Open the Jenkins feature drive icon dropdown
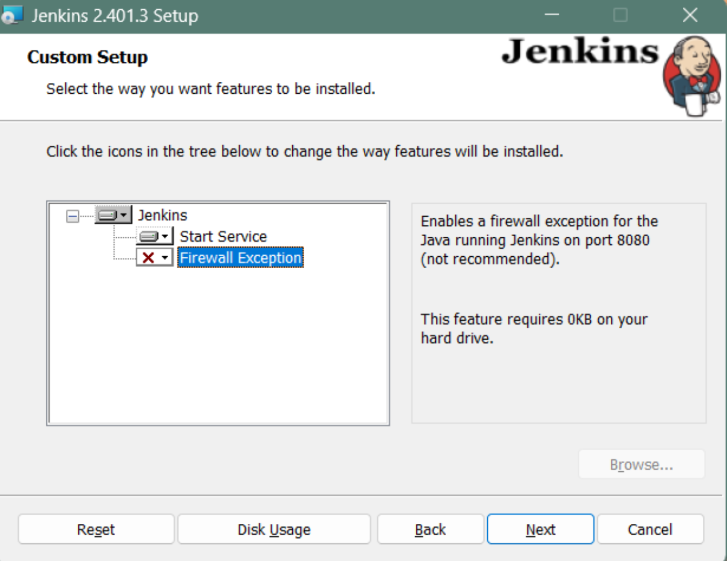The image size is (728, 561). pos(113,215)
